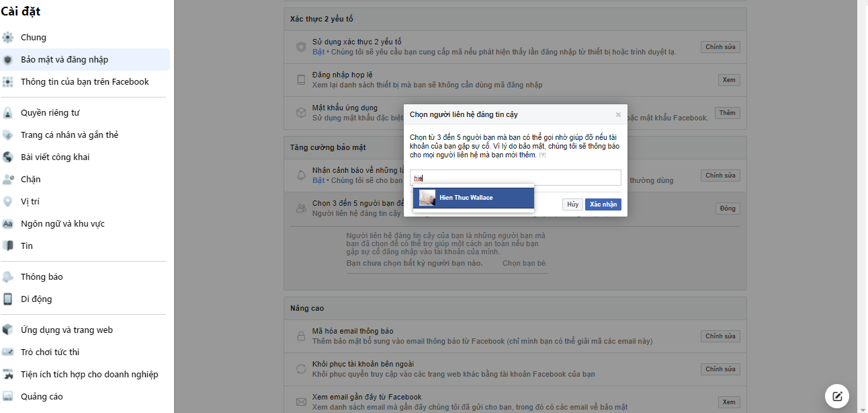This screenshot has height=413, width=868.
Task: Click the lock icon for Mã hóa email thông báo
Action: tap(302, 336)
